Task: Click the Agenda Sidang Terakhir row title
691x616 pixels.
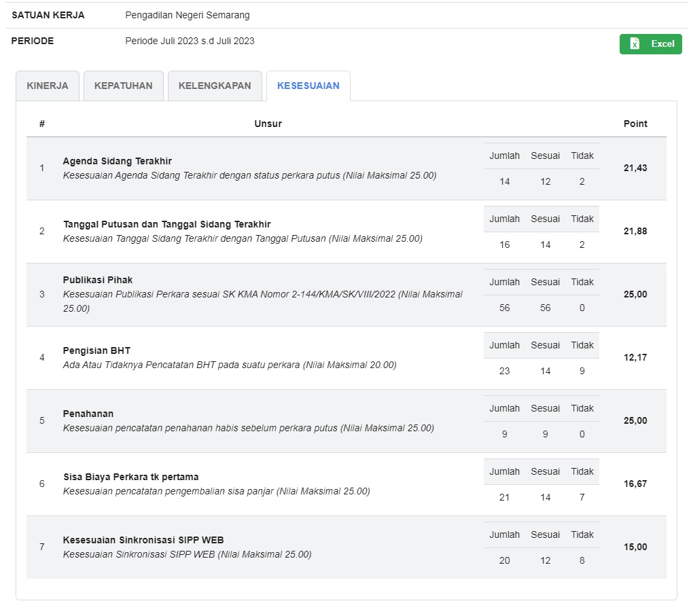Action: (117, 162)
